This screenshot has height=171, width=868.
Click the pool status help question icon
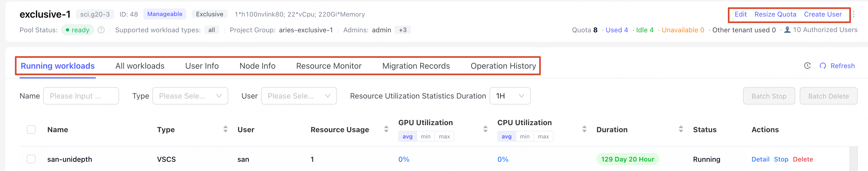point(101,30)
